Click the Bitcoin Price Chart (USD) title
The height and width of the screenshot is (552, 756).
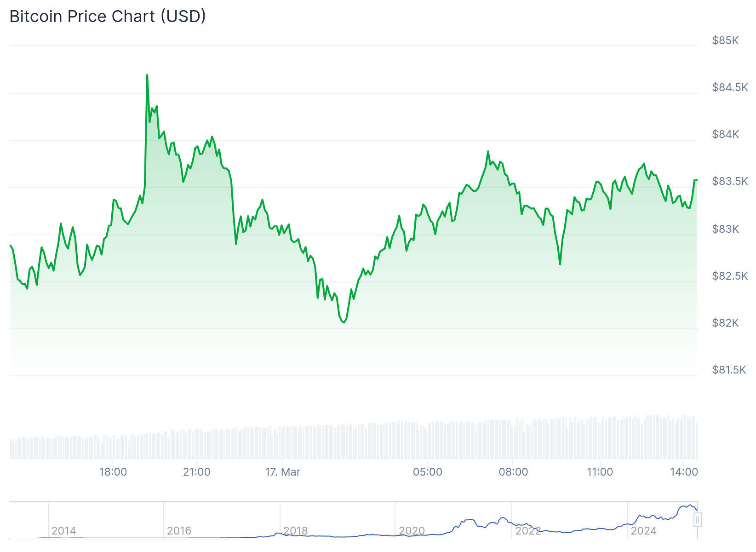[x=108, y=17]
